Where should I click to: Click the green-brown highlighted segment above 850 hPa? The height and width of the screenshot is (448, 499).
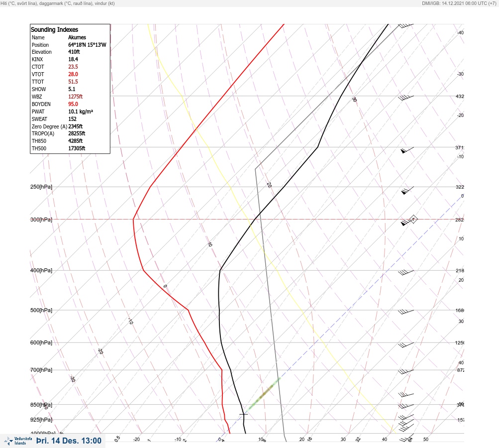click(264, 394)
